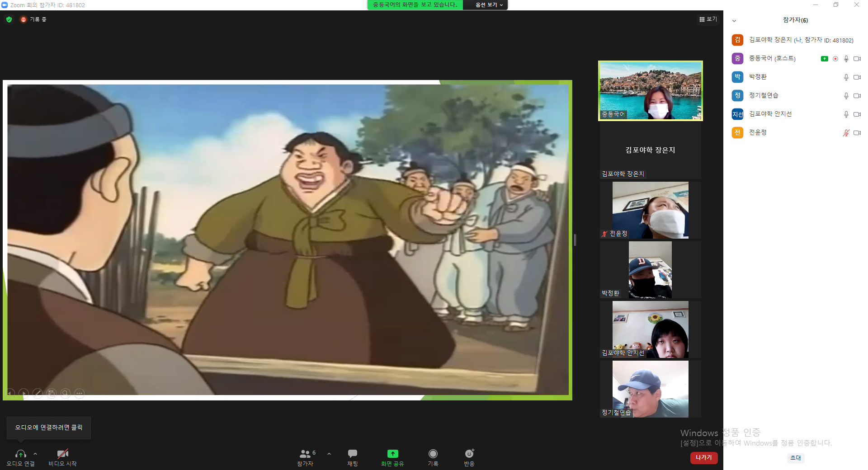Click the slideshow magnifier zoom icon

66,393
